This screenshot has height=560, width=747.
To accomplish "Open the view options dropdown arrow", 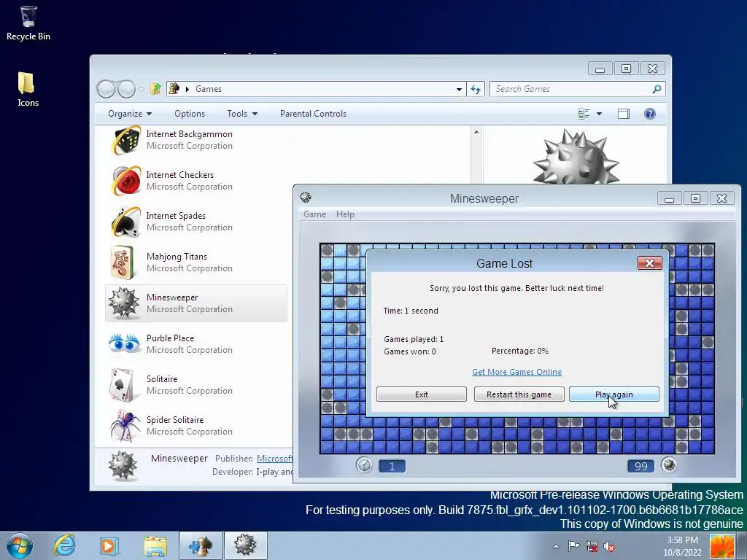I will tap(600, 114).
